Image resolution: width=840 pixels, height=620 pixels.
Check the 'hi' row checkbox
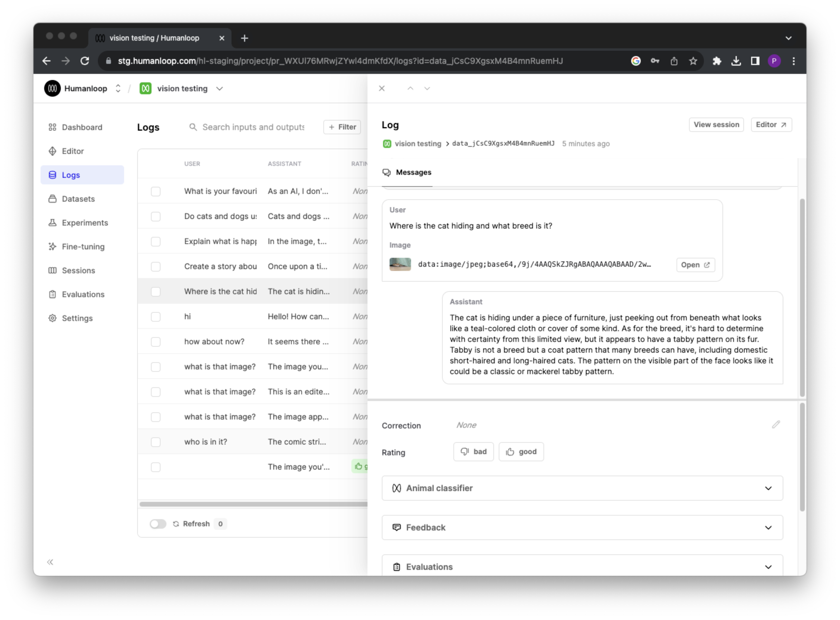(156, 317)
